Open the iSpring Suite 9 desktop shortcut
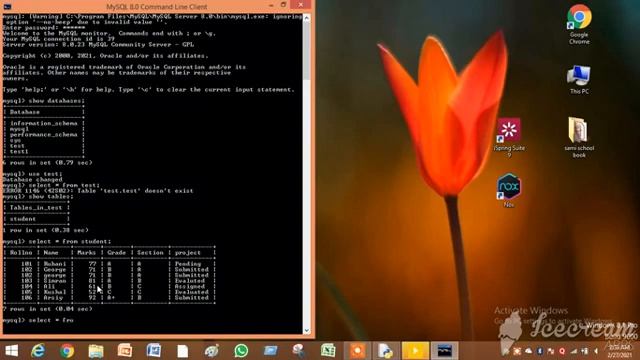This screenshot has height=360, width=640. pyautogui.click(x=509, y=138)
